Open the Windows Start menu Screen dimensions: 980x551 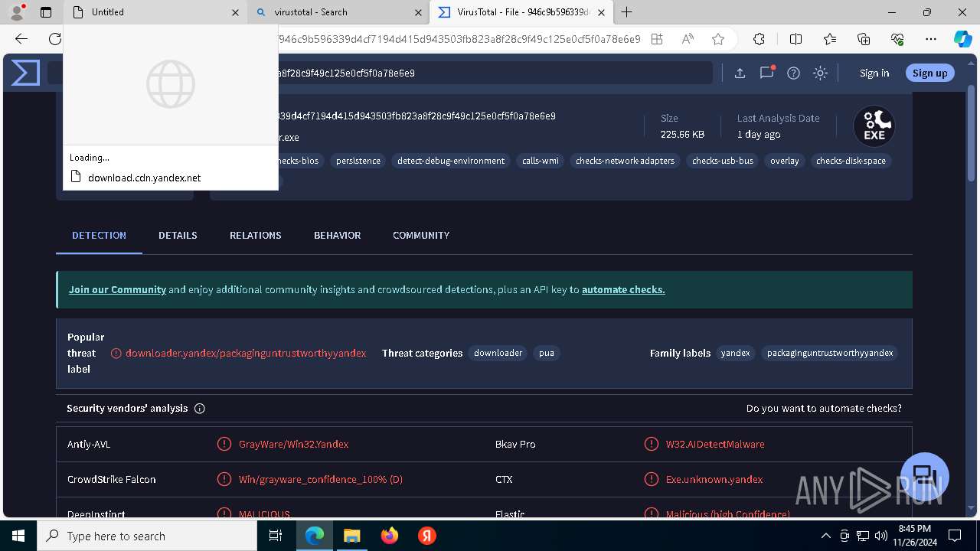coord(18,536)
